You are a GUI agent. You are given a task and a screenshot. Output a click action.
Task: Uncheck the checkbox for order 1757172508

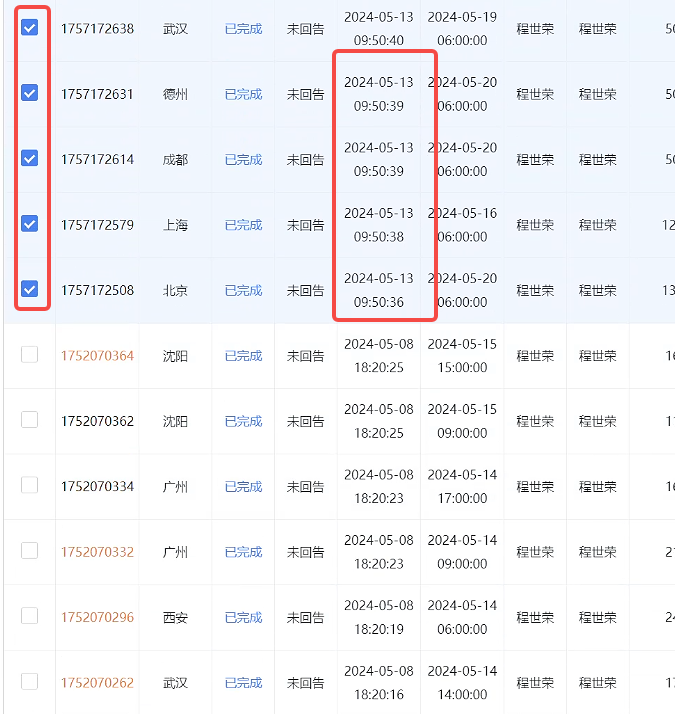(x=30, y=289)
